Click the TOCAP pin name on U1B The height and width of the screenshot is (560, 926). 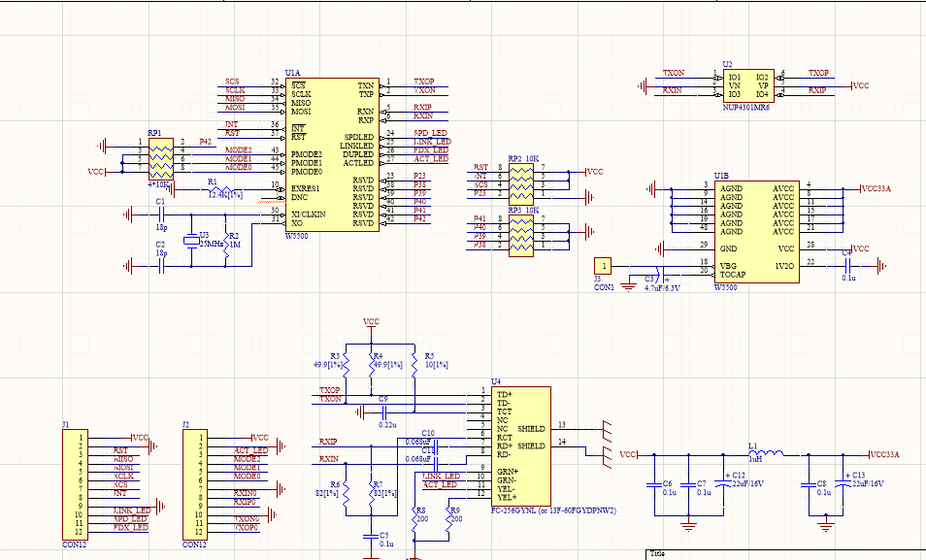[732, 275]
